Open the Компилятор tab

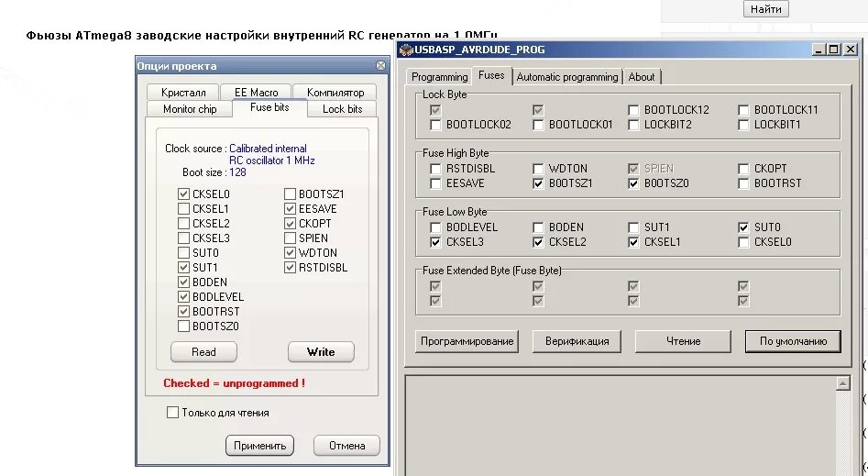pyautogui.click(x=335, y=93)
